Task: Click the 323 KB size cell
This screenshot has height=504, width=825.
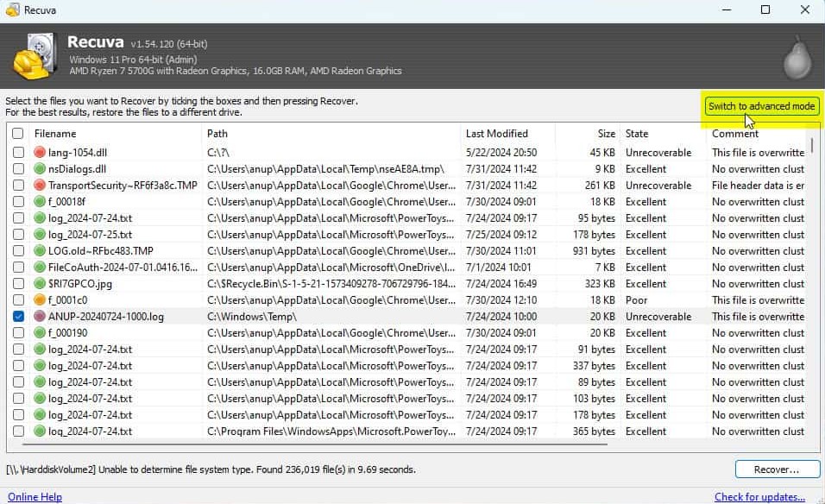Action: tap(600, 284)
